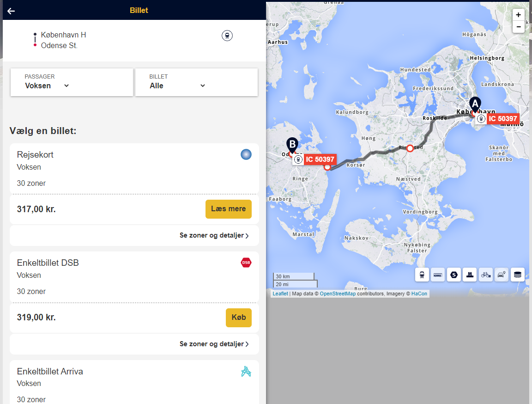Viewport: 532px width, 404px height.
Task: Click the 319,00 kr. price text
Action: coord(36,318)
